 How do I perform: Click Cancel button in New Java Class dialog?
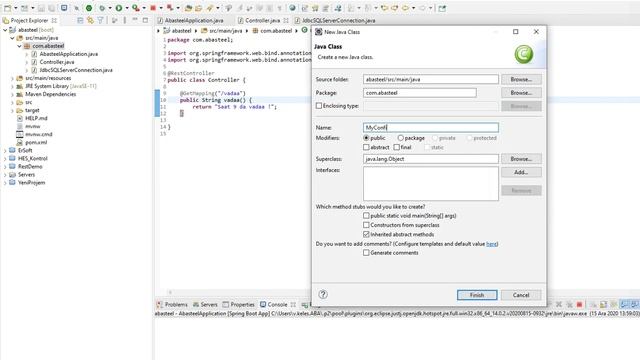521,295
